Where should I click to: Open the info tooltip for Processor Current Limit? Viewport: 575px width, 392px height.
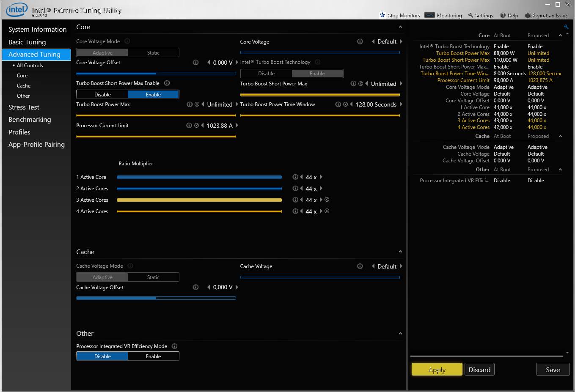[x=189, y=125]
